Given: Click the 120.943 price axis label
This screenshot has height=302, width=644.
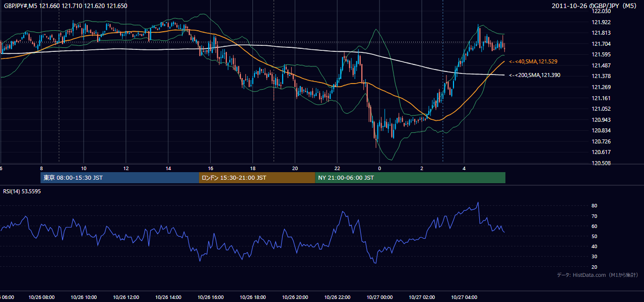Looking at the screenshot, I should [601, 120].
